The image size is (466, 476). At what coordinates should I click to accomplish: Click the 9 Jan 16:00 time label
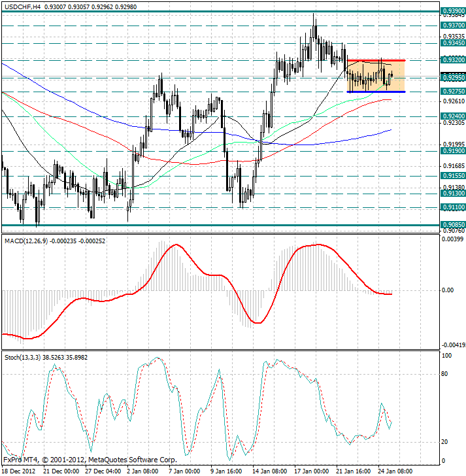tap(226, 471)
